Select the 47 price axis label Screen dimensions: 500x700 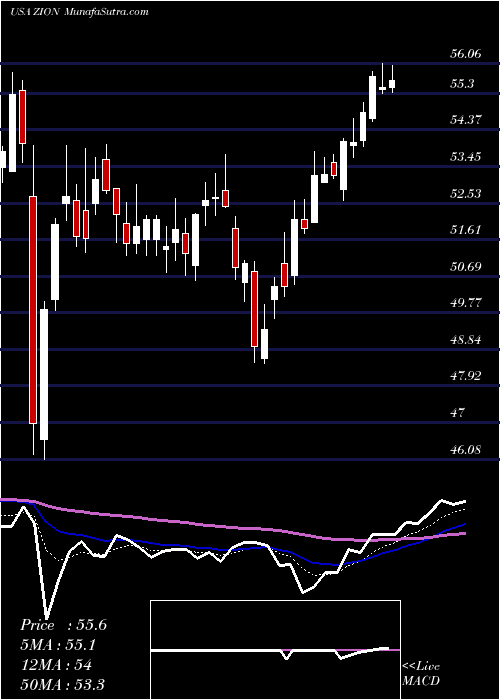tap(458, 412)
